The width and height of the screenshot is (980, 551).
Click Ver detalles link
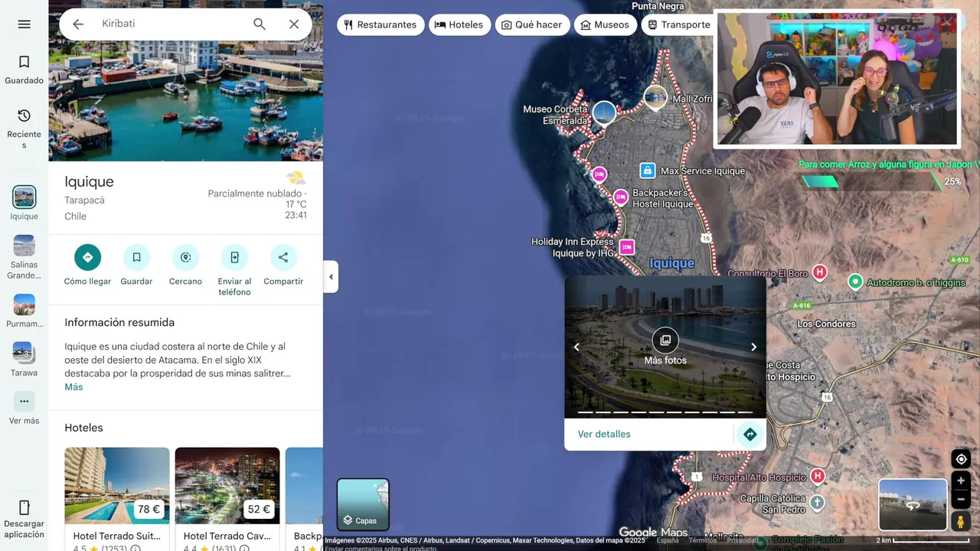coord(604,434)
